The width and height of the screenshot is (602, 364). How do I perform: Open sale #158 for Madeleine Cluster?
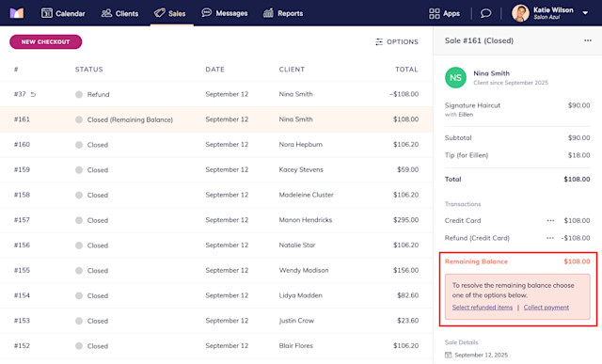pyautogui.click(x=216, y=195)
